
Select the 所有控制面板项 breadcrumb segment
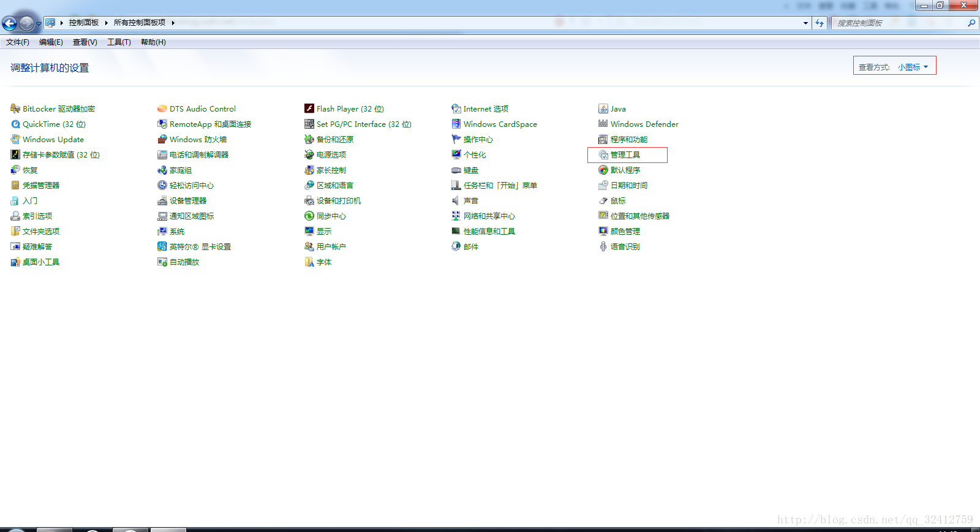coord(140,23)
